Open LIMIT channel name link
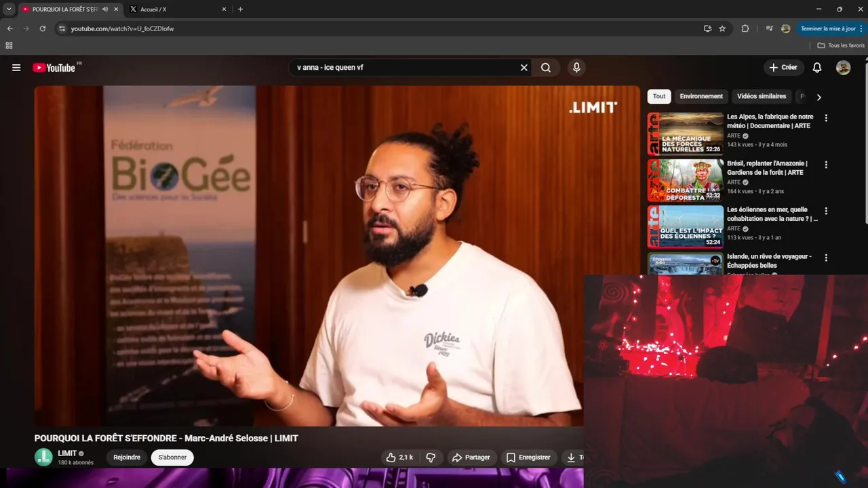Viewport: 868px width, 488px height. [67, 453]
